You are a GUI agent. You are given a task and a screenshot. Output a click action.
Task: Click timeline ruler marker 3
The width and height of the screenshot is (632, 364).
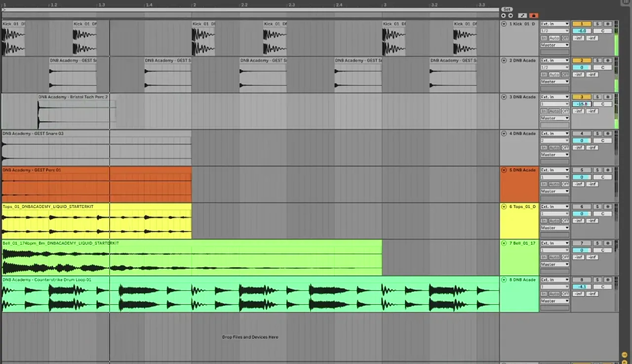point(385,4)
